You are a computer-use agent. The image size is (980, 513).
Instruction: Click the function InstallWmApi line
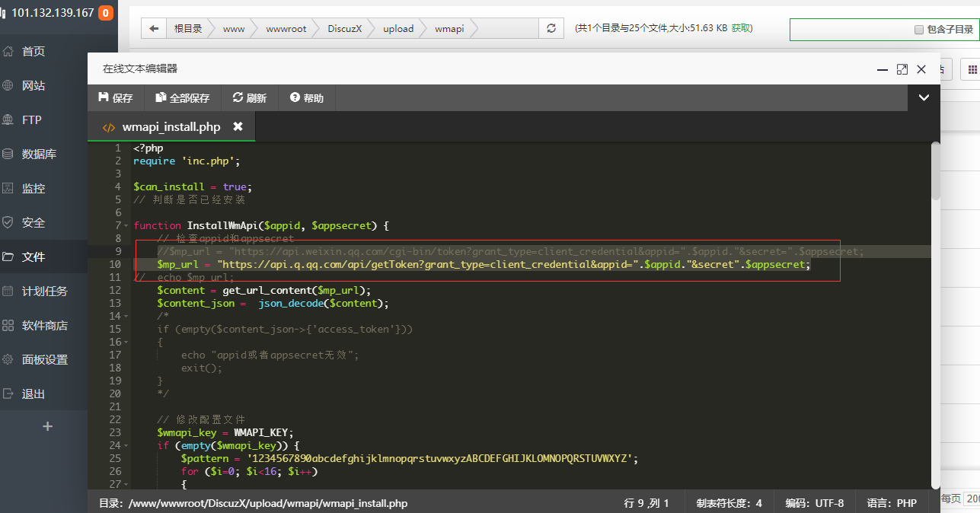click(x=261, y=225)
